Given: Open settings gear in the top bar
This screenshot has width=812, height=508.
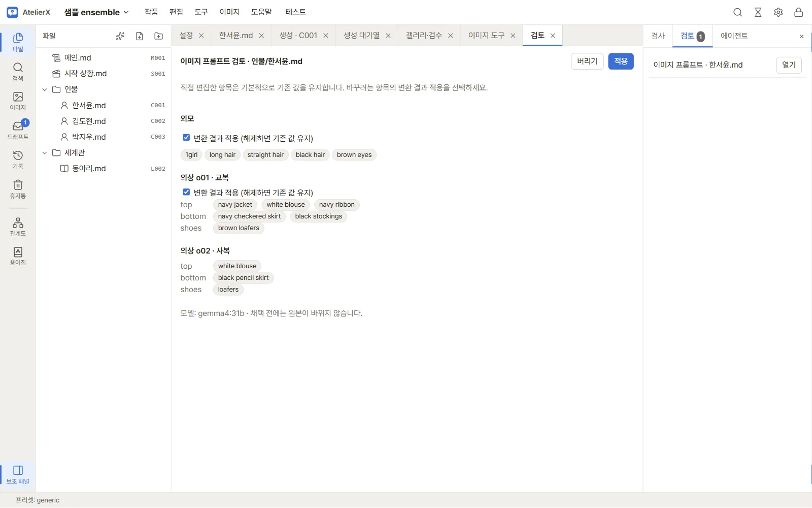Looking at the screenshot, I should click(x=779, y=12).
